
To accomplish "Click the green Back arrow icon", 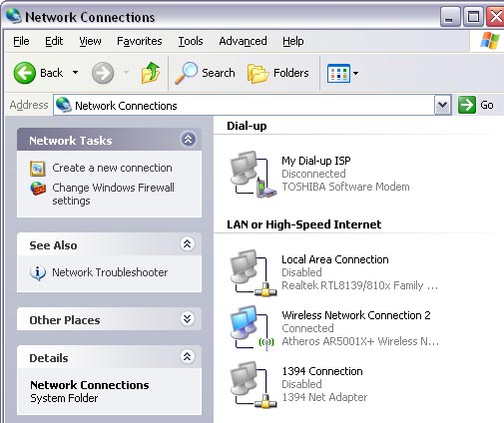I will tap(25, 73).
